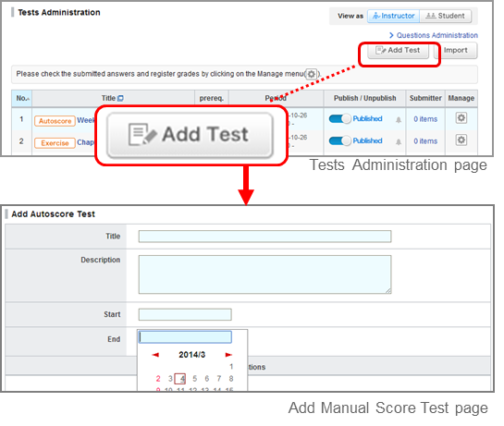The image size is (504, 426).
Task: Open Manage gear for test 2
Action: pos(461,140)
